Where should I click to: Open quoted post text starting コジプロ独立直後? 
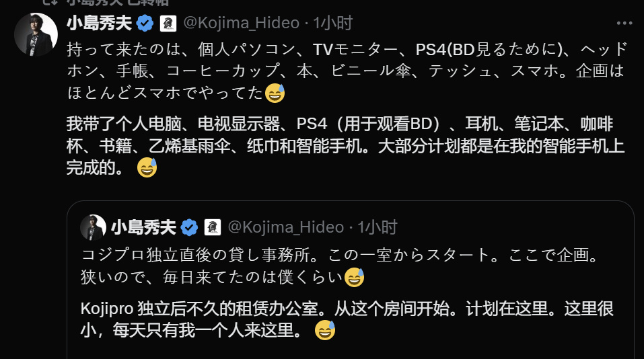click(x=340, y=266)
